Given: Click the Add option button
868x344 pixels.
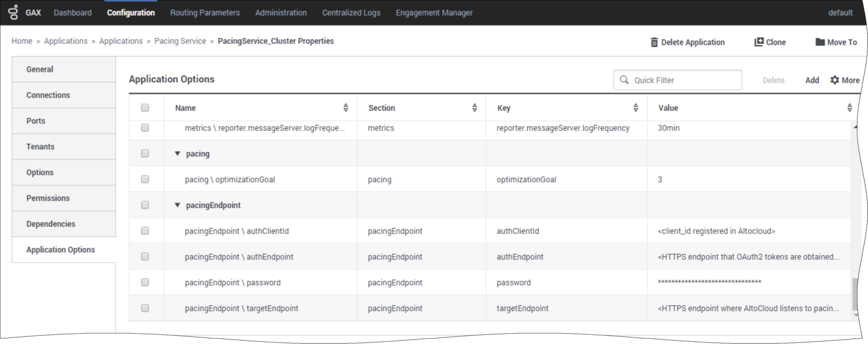Looking at the screenshot, I should coord(812,80).
